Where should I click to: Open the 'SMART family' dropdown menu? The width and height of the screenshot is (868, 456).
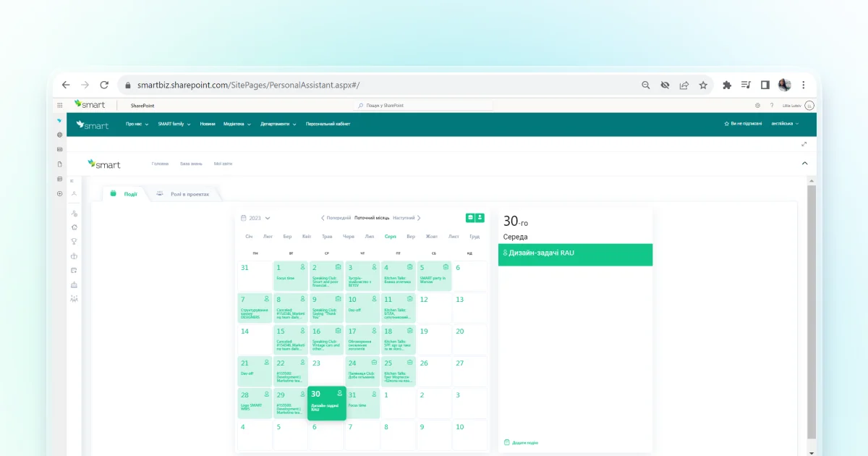click(x=174, y=124)
